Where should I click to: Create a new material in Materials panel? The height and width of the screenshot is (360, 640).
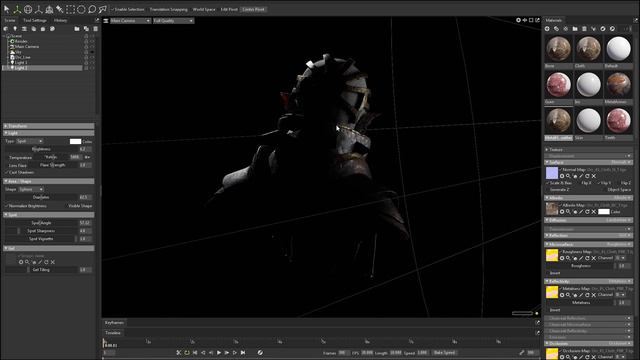pos(547,29)
